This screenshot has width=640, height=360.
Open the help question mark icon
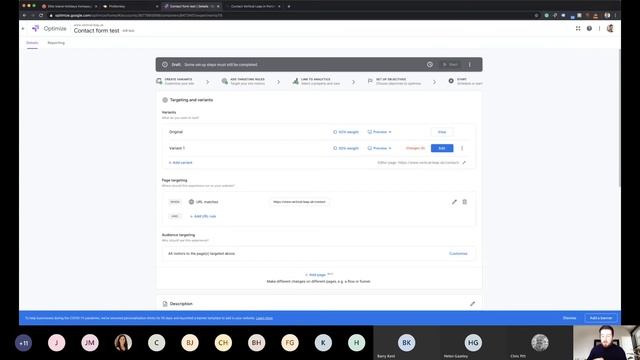click(589, 28)
